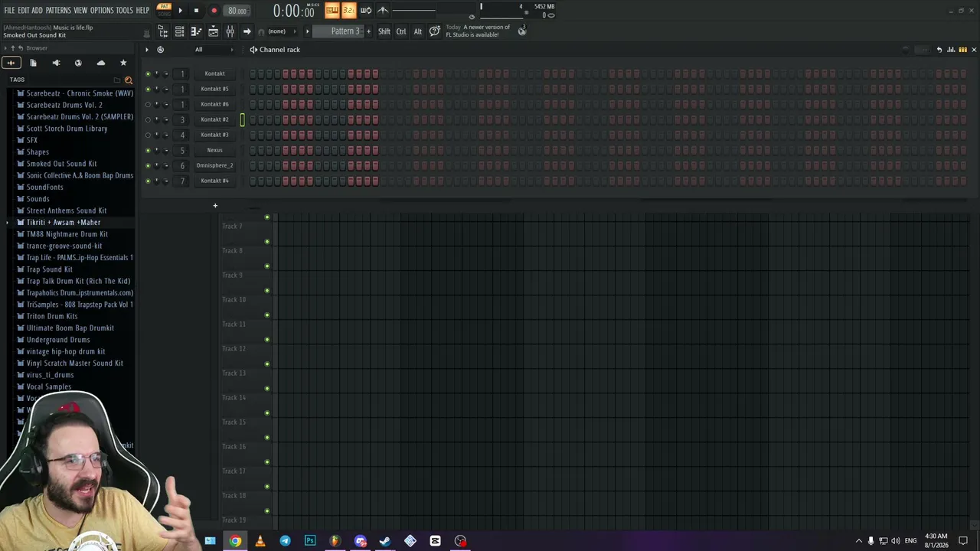Viewport: 980px width, 551px height.
Task: Add a new channel with plus button
Action: (x=215, y=205)
